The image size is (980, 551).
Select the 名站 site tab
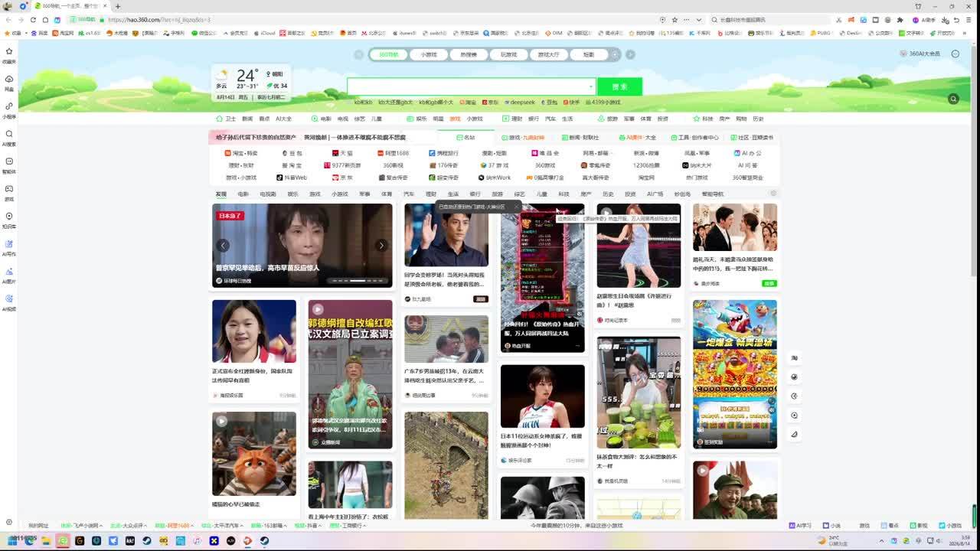465,138
